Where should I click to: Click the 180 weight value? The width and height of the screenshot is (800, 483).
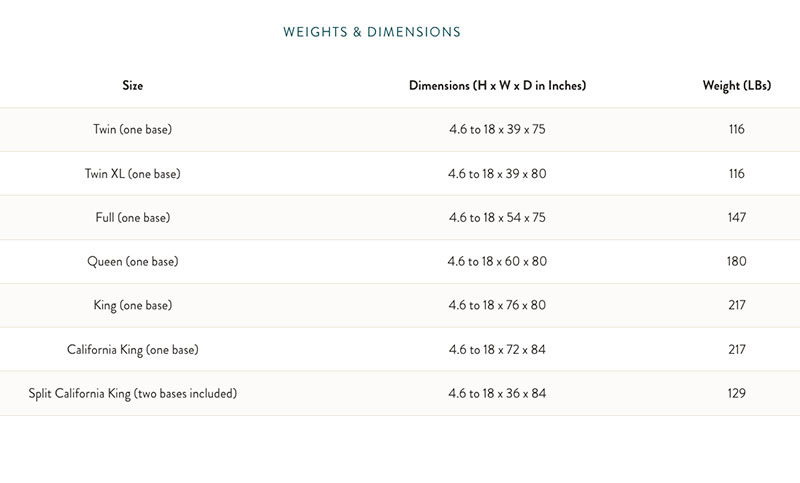(x=737, y=262)
